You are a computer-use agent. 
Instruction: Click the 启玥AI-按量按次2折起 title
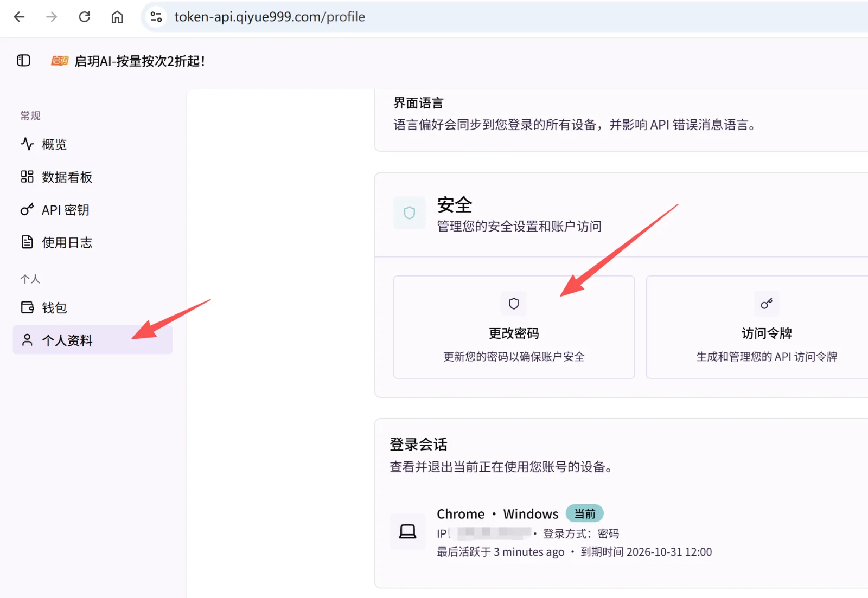pos(139,61)
